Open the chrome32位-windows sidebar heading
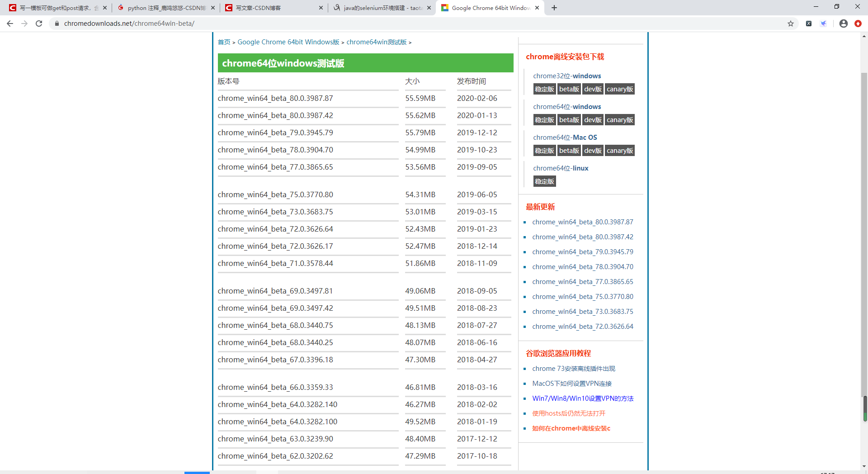 click(x=567, y=76)
